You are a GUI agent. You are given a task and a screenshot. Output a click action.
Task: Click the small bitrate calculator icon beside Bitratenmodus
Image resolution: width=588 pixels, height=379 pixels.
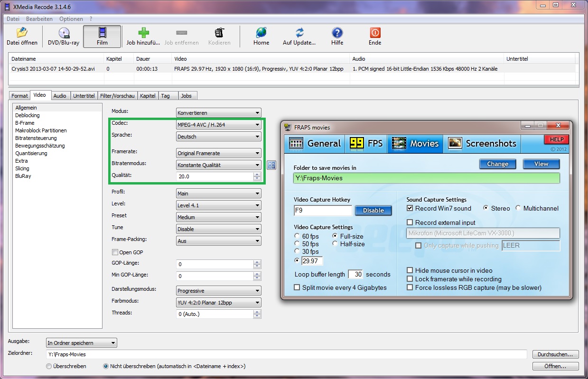point(271,165)
